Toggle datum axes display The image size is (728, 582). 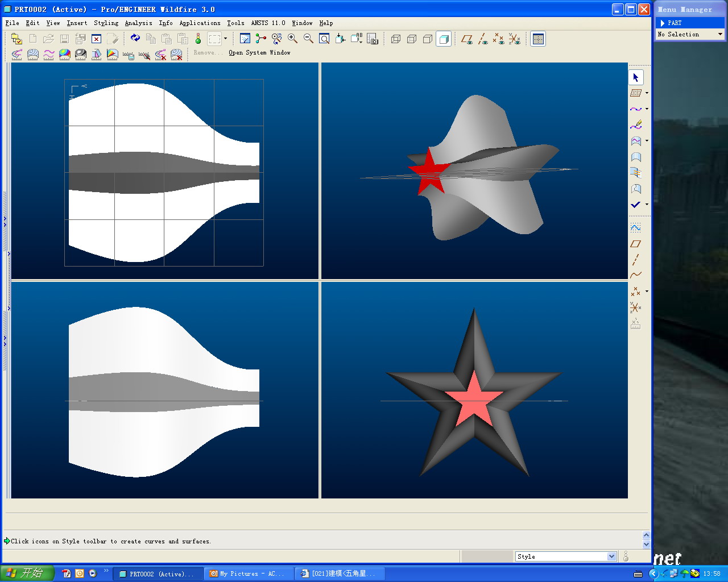(x=483, y=39)
